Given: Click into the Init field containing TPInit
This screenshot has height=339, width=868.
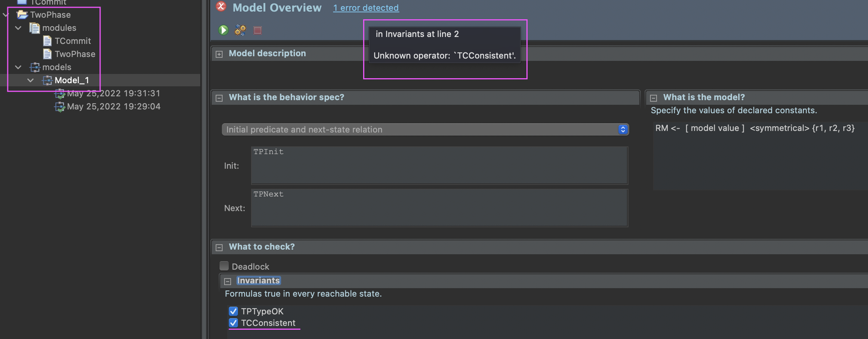Looking at the screenshot, I should 439,165.
